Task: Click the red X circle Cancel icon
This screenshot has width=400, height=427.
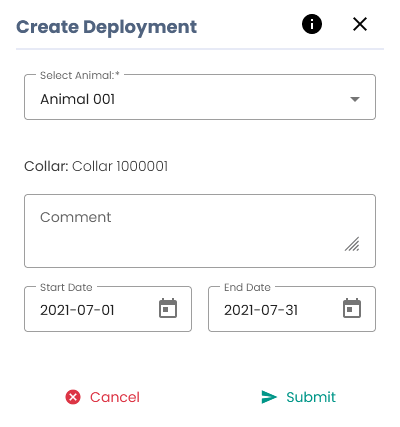Action: click(73, 397)
